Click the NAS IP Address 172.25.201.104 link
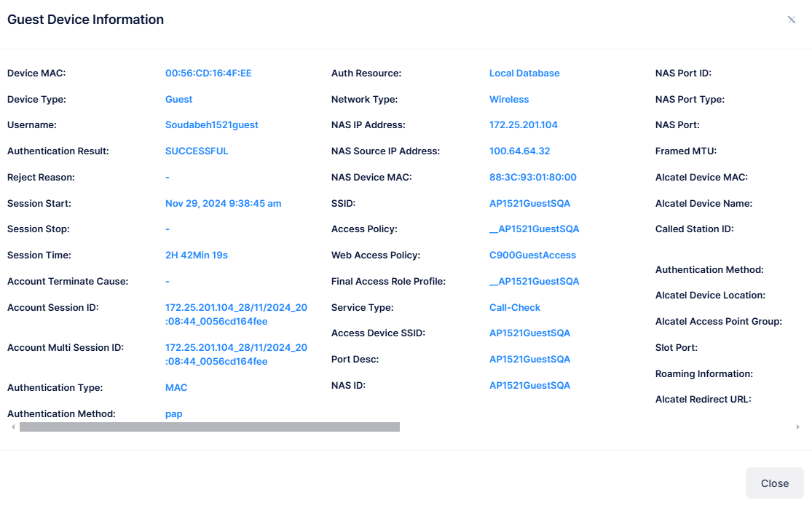812x511 pixels. [524, 124]
